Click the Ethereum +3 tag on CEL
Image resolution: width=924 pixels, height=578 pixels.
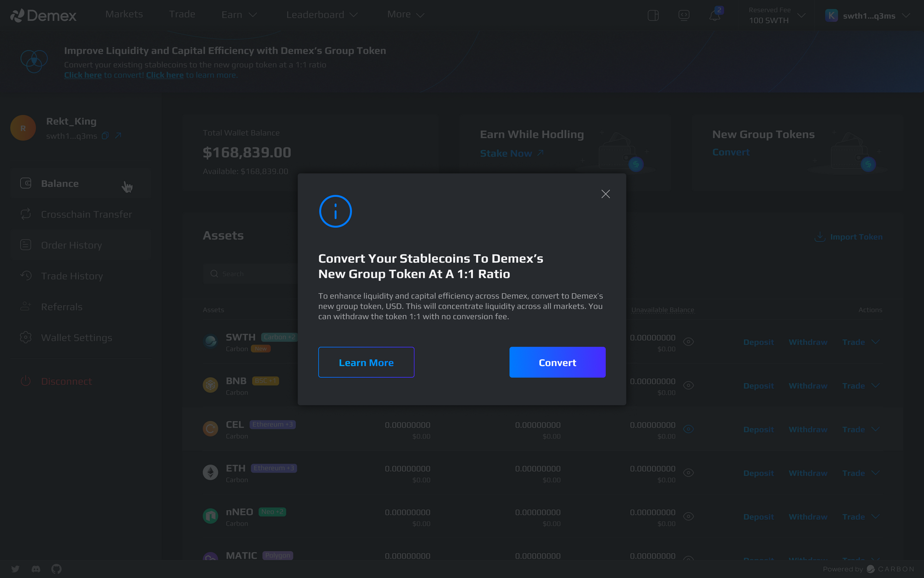click(x=273, y=424)
